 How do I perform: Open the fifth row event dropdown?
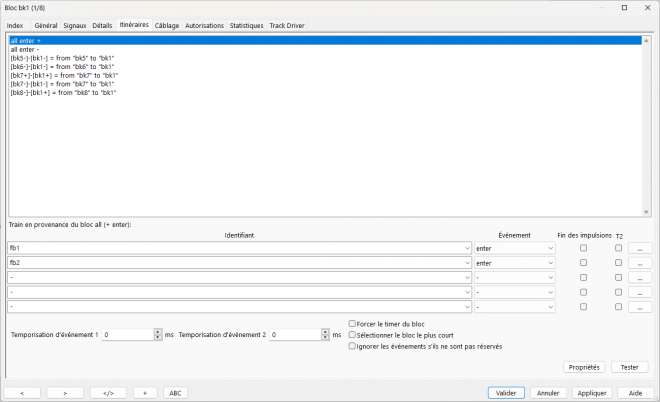click(514, 307)
